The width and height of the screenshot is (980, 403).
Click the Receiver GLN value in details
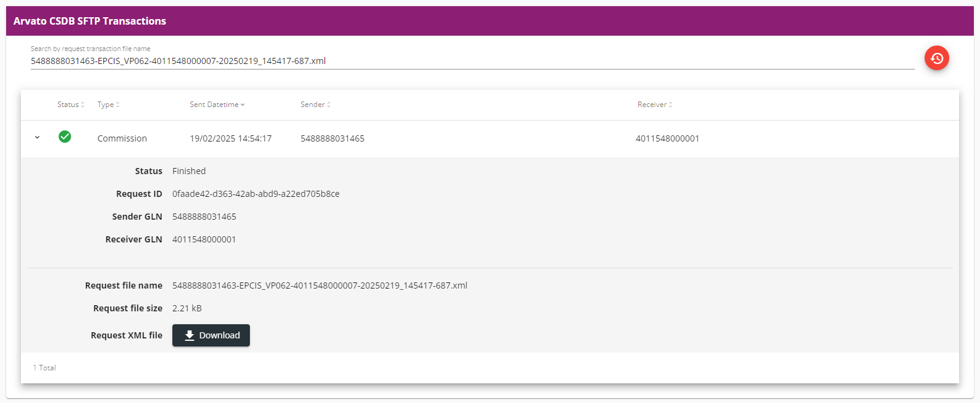(204, 239)
